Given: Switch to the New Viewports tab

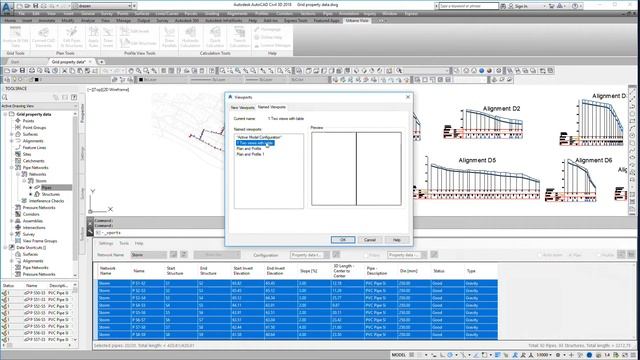Looking at the screenshot, I should (242, 108).
